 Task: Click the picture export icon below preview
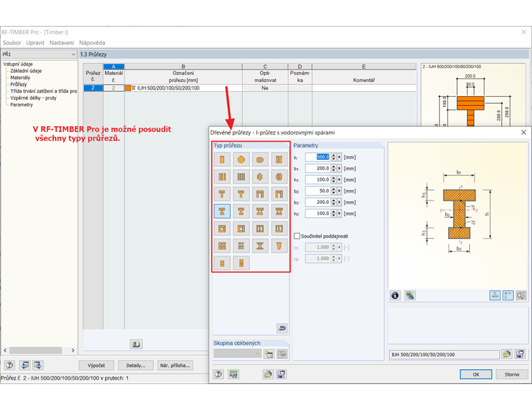pos(410,295)
